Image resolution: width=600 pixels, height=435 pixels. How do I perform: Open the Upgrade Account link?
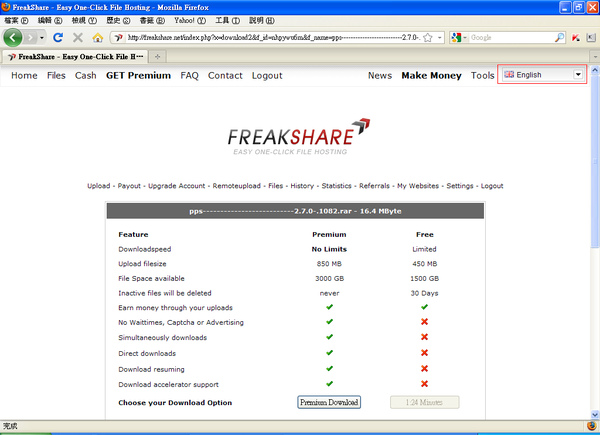[x=176, y=186]
